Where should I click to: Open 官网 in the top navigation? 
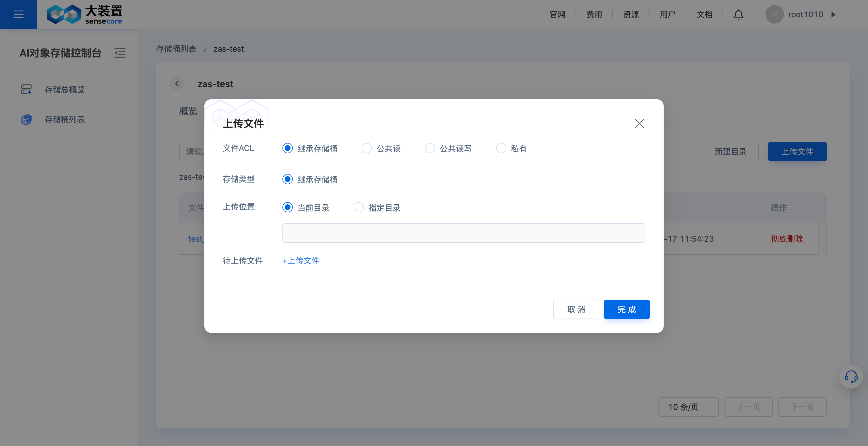coord(557,14)
